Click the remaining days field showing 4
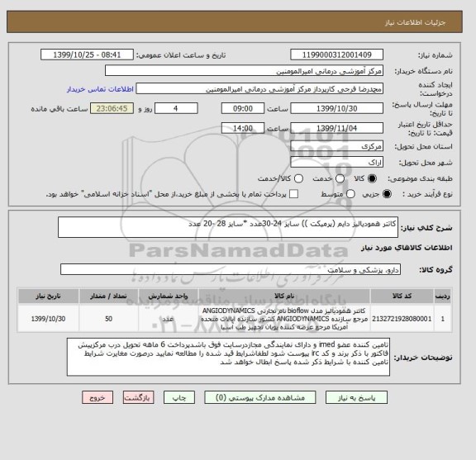This screenshot has height=460, width=476. [176, 109]
